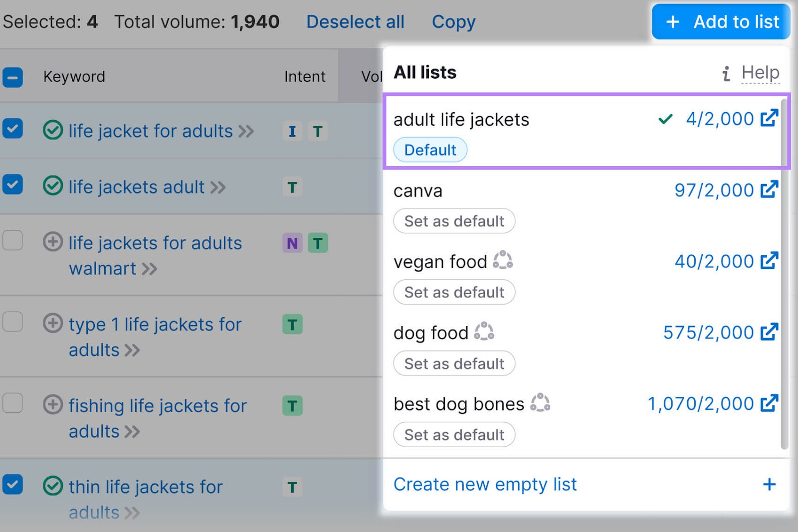The image size is (798, 532).
Task: Click 97/2,000 count on canva list
Action: click(x=714, y=190)
